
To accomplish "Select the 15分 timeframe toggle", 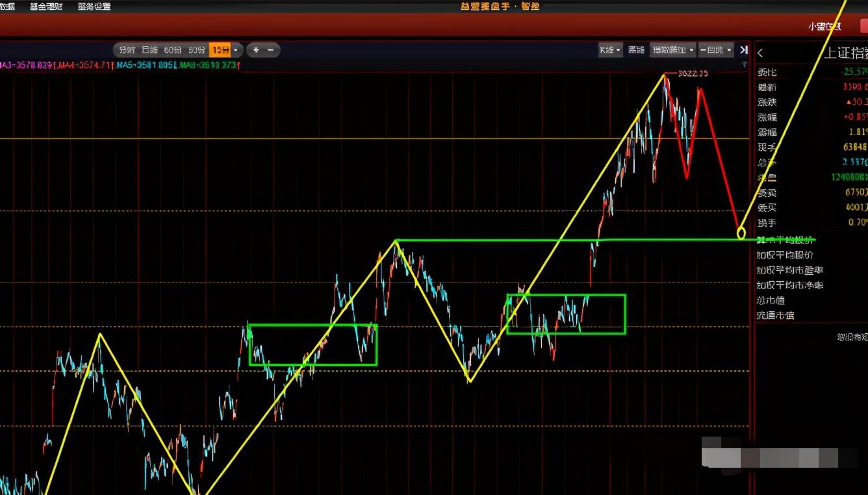I will [220, 50].
